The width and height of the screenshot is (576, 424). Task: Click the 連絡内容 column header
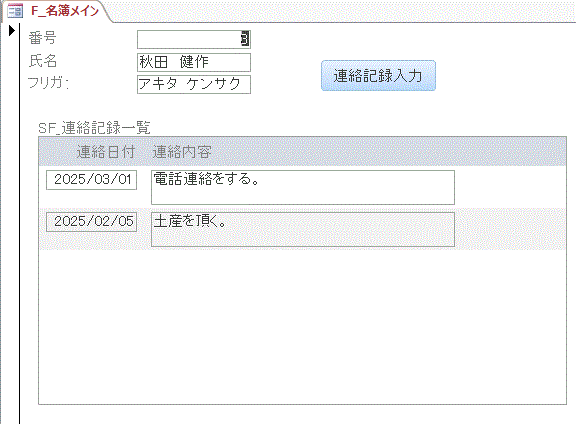click(x=182, y=152)
